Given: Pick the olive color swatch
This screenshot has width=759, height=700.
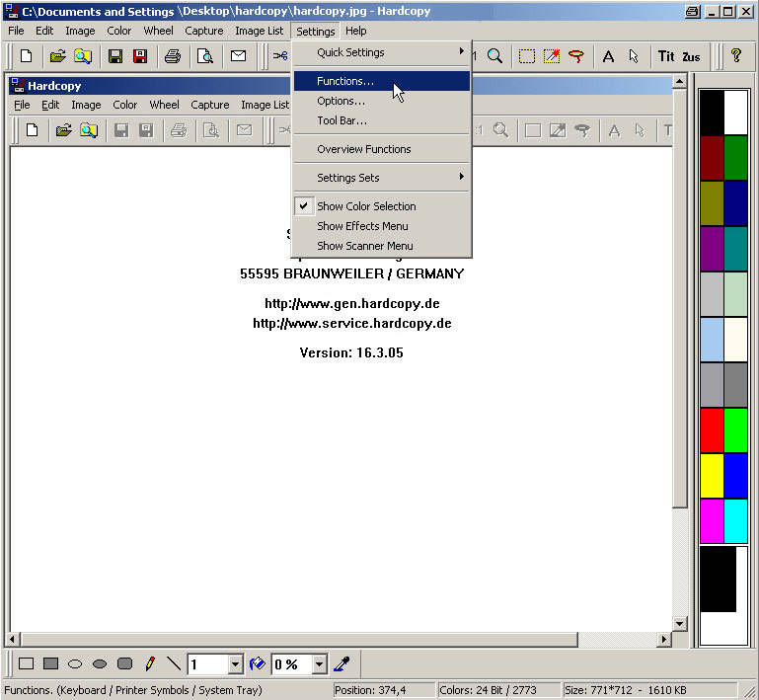Looking at the screenshot, I should click(712, 203).
